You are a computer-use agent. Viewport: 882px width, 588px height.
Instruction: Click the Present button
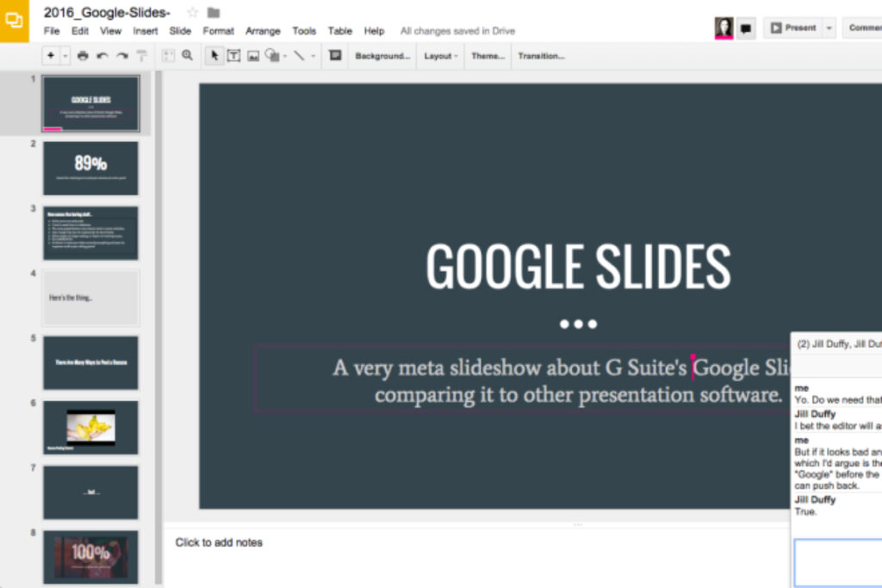click(798, 27)
